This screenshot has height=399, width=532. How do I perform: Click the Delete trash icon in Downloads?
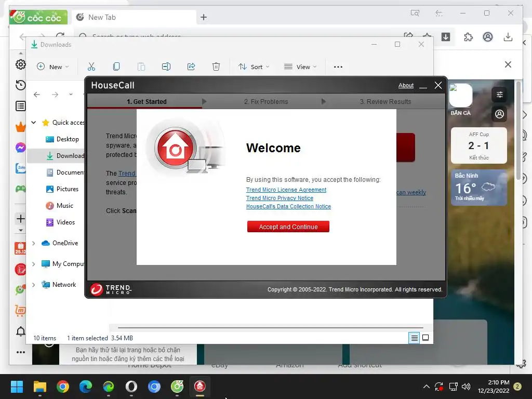(x=216, y=66)
